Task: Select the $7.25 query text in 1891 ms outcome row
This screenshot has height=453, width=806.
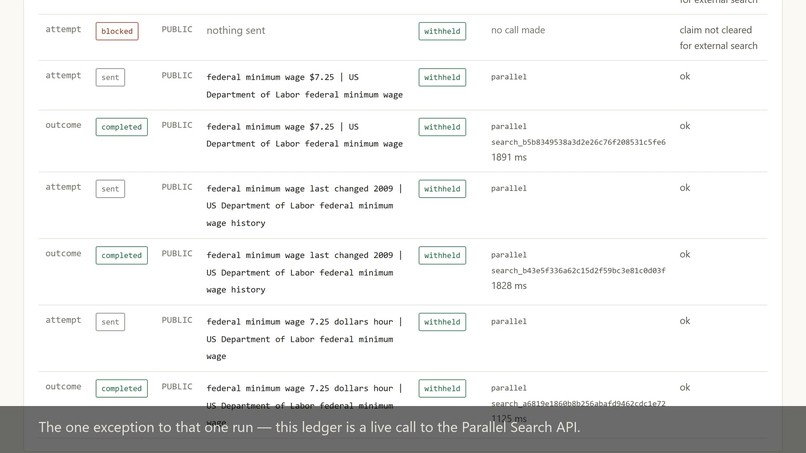Action: [304, 135]
